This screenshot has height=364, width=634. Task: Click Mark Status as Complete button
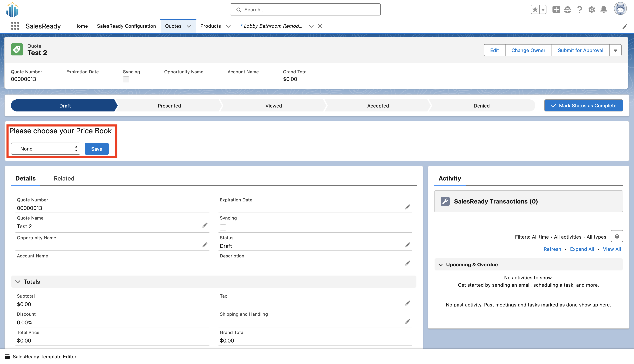[583, 105]
